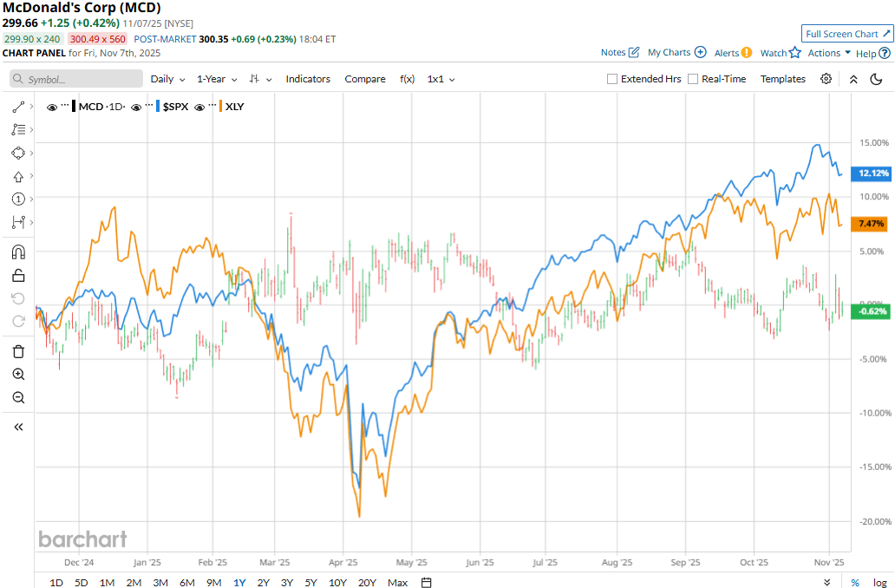
Task: Click the Symbol search field
Action: [x=76, y=79]
